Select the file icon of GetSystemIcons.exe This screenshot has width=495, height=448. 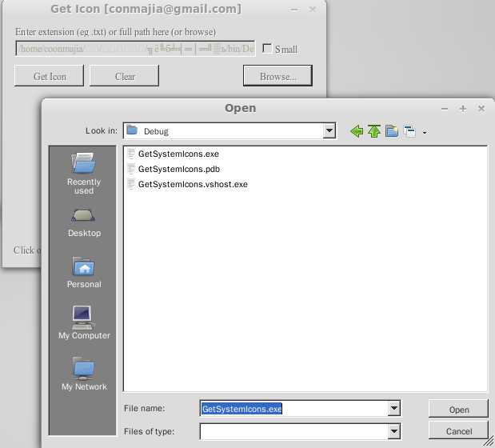point(130,154)
